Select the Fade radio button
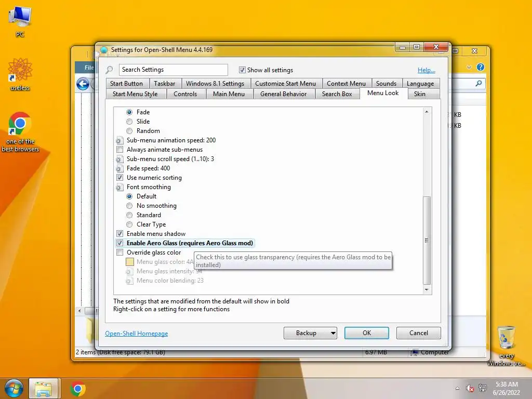Image resolution: width=532 pixels, height=399 pixels. [129, 112]
